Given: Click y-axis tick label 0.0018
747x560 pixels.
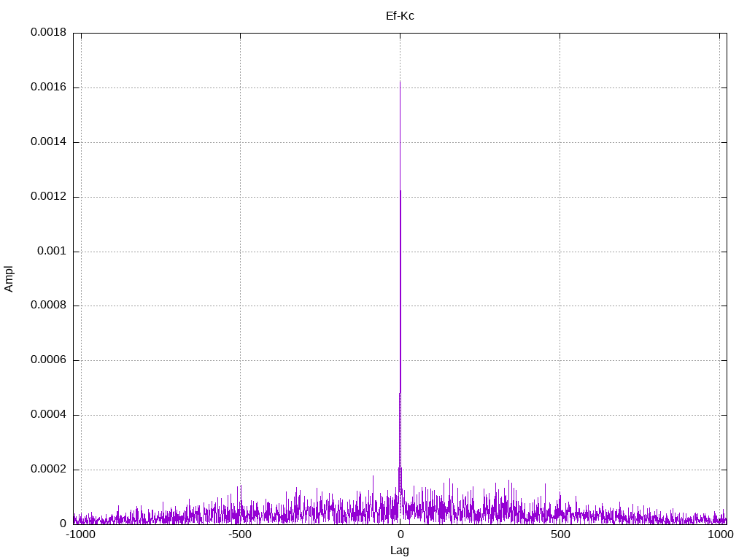Looking at the screenshot, I should (x=49, y=32).
